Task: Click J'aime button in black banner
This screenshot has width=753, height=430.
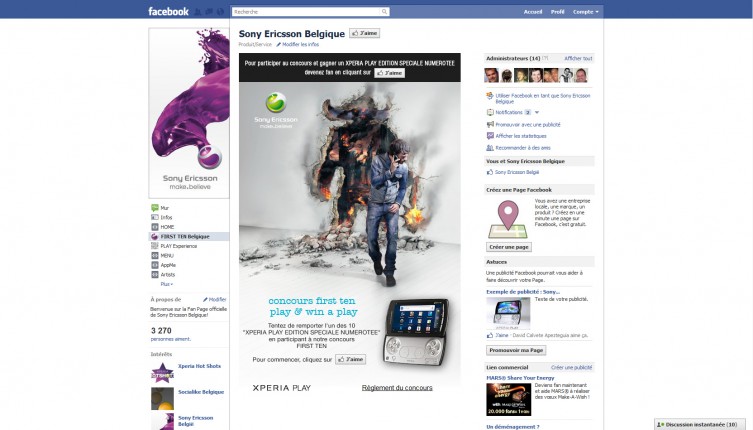Action: 389,73
